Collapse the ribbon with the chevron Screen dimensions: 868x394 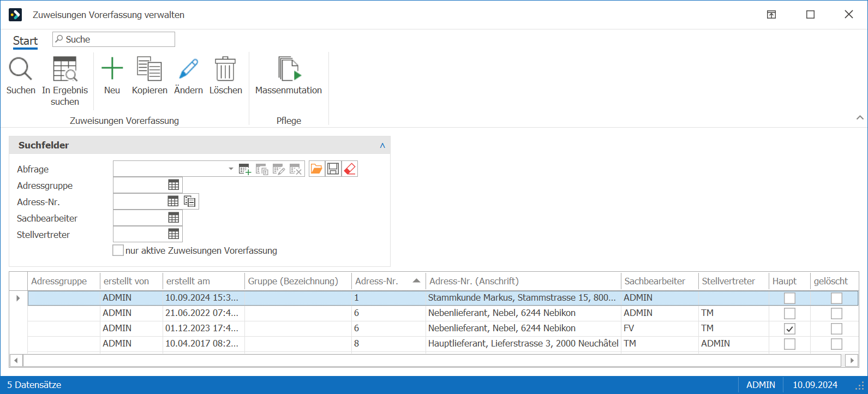click(x=860, y=117)
